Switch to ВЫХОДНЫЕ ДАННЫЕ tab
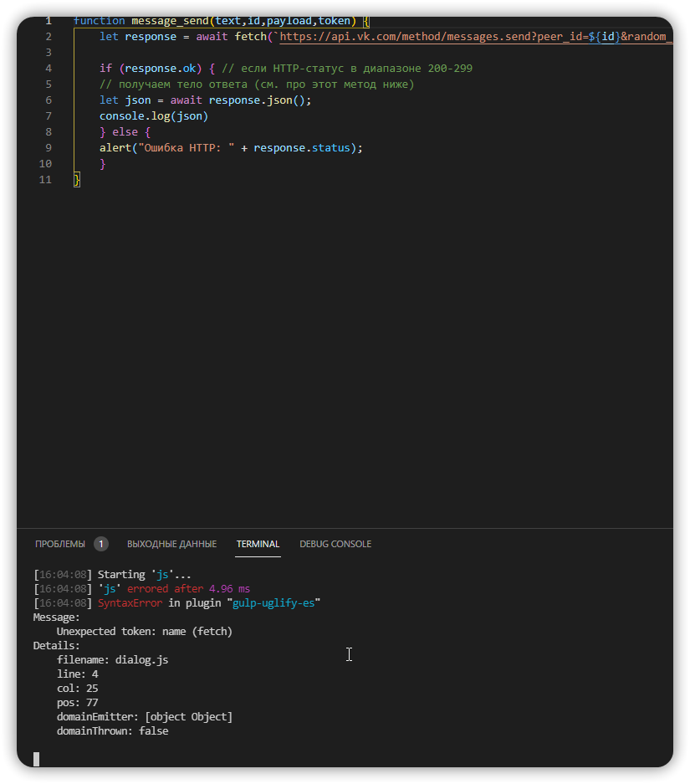Viewport: 690px width, 784px height. coord(172,544)
